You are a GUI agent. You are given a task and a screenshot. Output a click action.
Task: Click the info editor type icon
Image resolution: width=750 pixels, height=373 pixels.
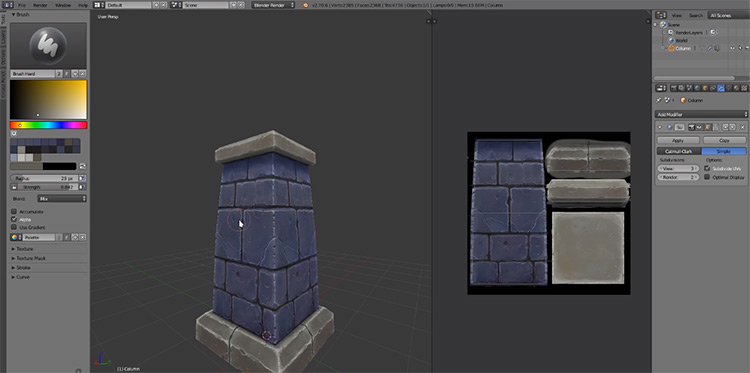tap(8, 5)
